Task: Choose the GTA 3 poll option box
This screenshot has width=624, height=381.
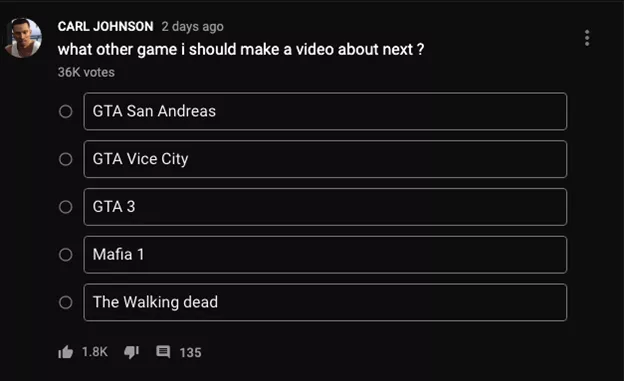Action: 325,207
